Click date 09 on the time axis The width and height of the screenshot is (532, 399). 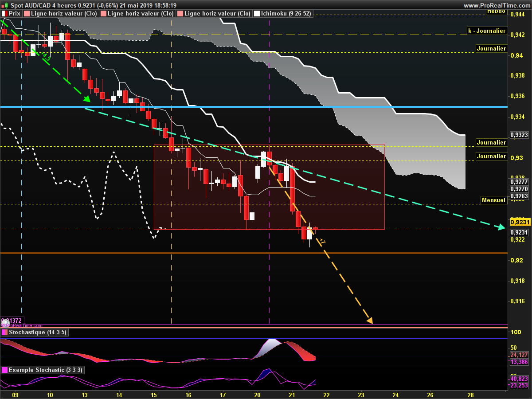click(x=16, y=395)
